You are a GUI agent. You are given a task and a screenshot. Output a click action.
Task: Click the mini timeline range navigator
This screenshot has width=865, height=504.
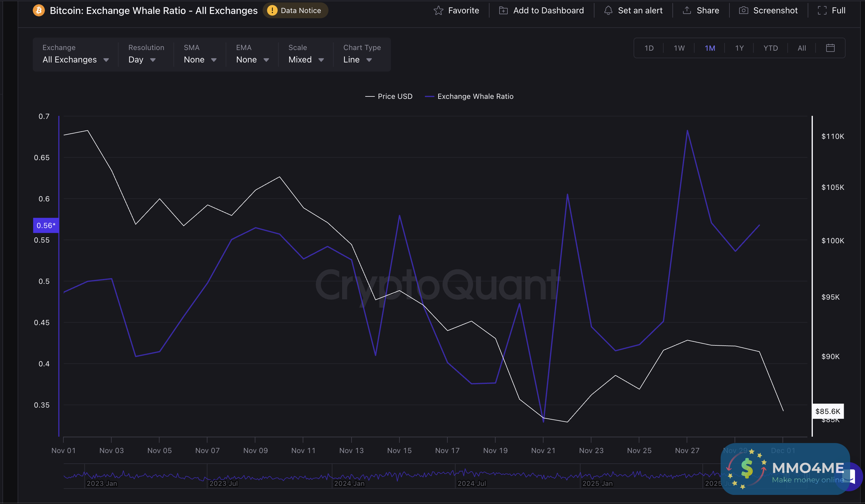378,476
